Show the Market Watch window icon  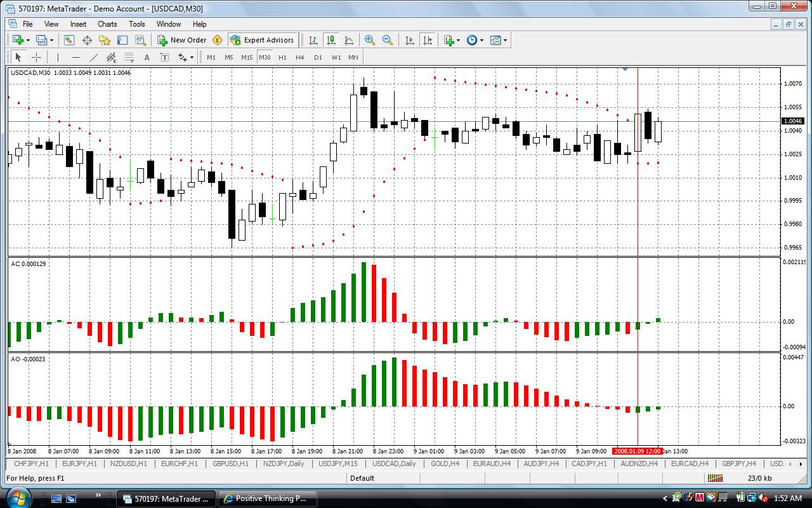coord(69,40)
